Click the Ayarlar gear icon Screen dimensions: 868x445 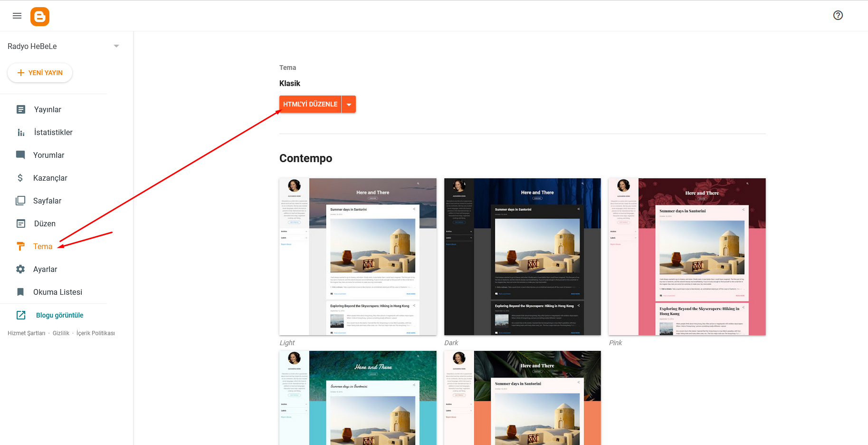20,269
